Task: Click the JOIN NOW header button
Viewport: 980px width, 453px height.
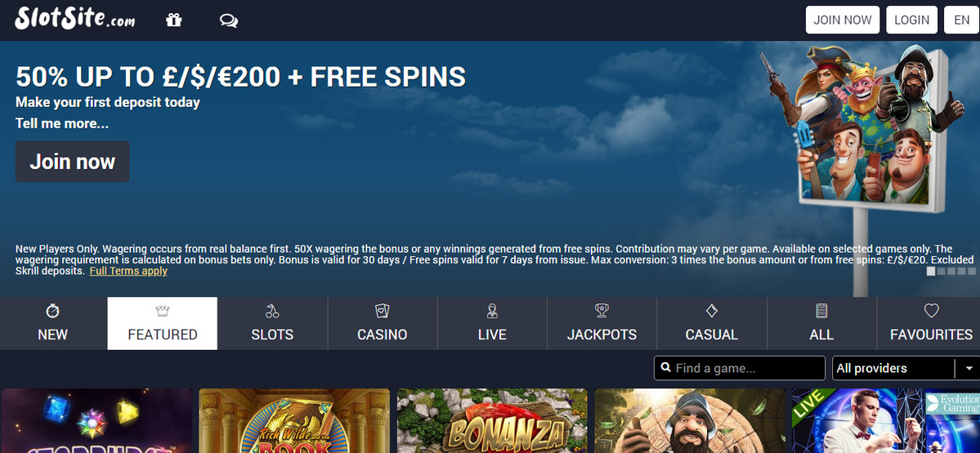Action: [843, 20]
